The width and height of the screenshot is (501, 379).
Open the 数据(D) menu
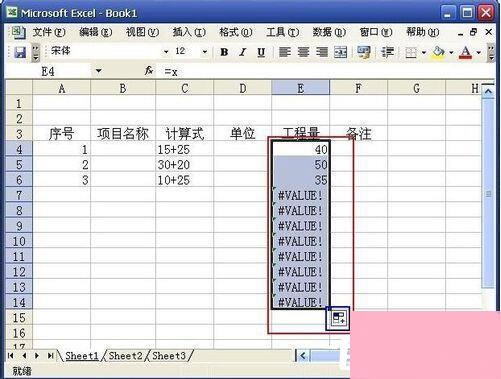click(329, 32)
